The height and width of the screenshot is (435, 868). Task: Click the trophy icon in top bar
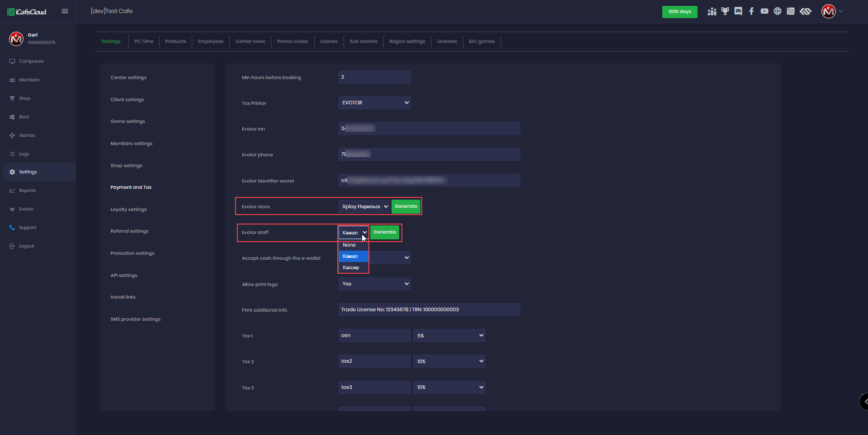725,11
